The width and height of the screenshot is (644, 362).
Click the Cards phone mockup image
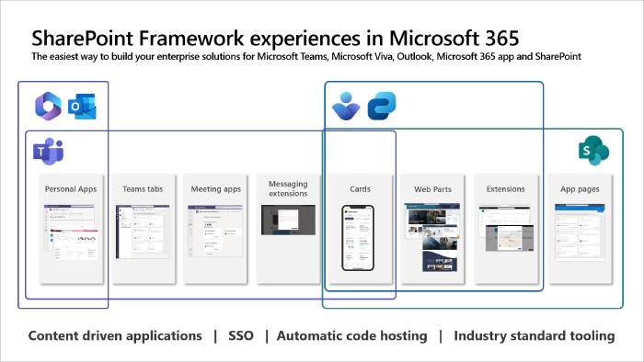(x=358, y=238)
